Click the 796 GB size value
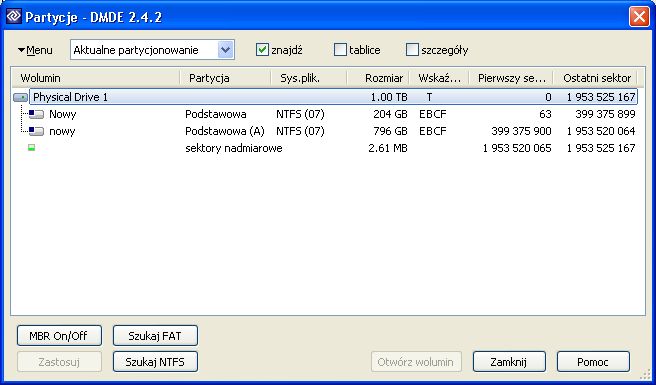 pyautogui.click(x=391, y=131)
